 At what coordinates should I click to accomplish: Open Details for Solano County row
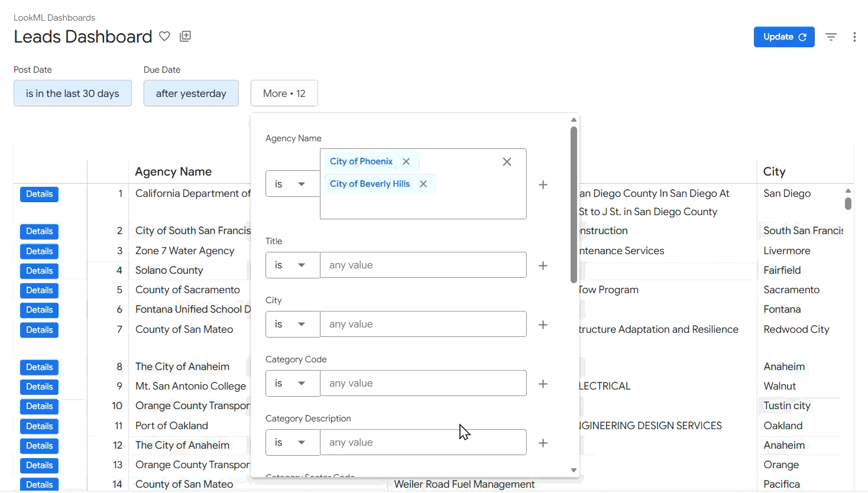pyautogui.click(x=40, y=271)
